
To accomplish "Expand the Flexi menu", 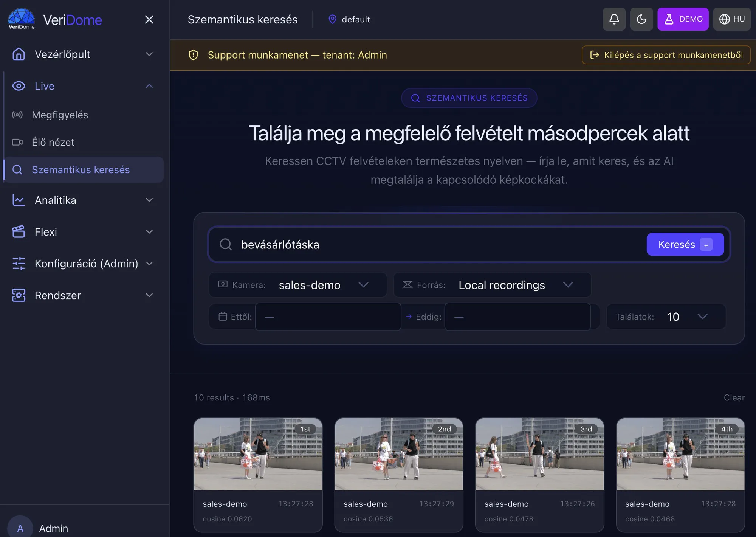I will [83, 232].
